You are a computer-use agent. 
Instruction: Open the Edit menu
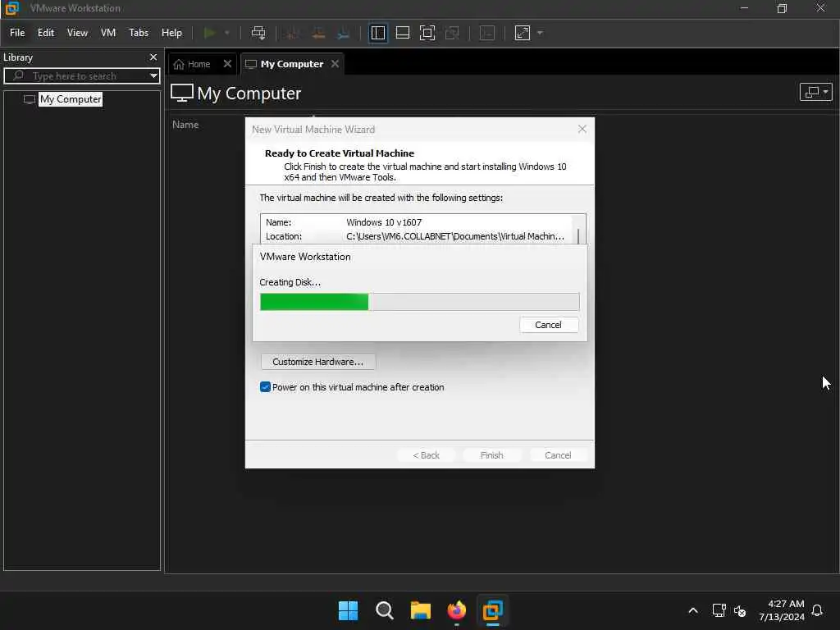[46, 33]
